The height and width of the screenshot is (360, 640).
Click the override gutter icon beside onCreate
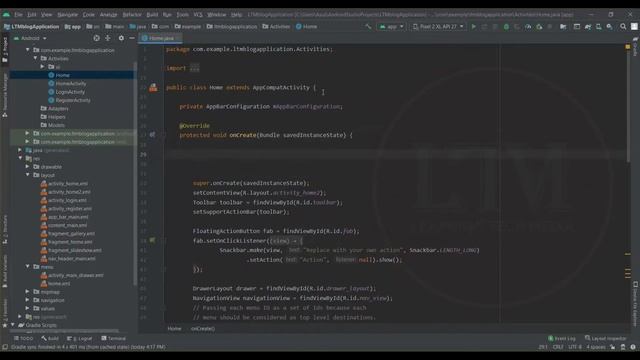[x=152, y=135]
